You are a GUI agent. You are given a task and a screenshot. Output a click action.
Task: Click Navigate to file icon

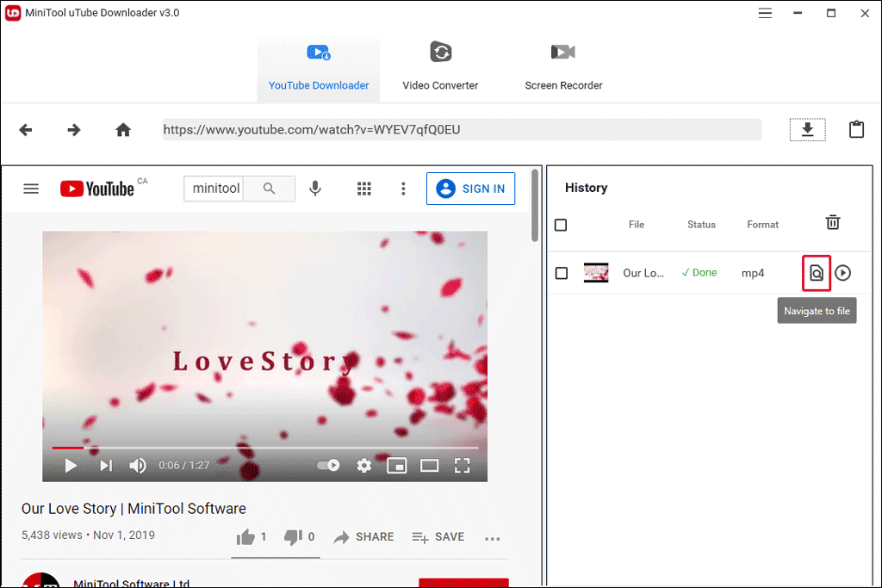pos(817,273)
